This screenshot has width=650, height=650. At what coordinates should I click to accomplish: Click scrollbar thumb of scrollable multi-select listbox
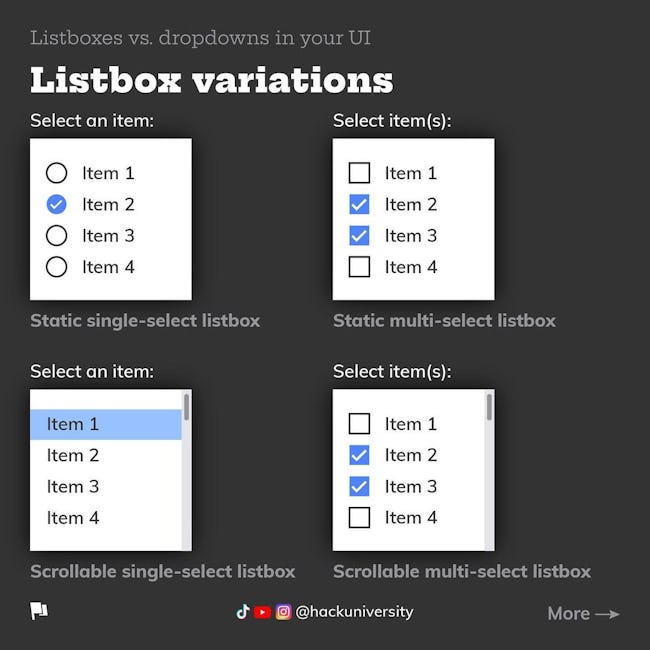tap(490, 407)
